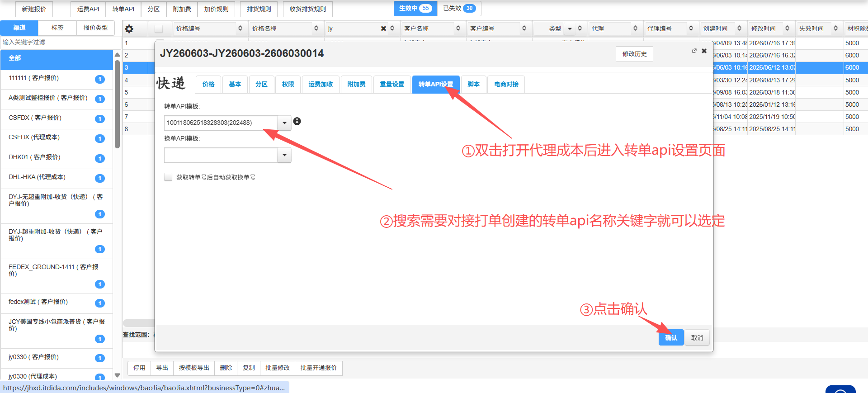Viewport: 868px width, 393px height.
Task: Open the 转单API模板 dropdown arrow
Action: pos(284,123)
